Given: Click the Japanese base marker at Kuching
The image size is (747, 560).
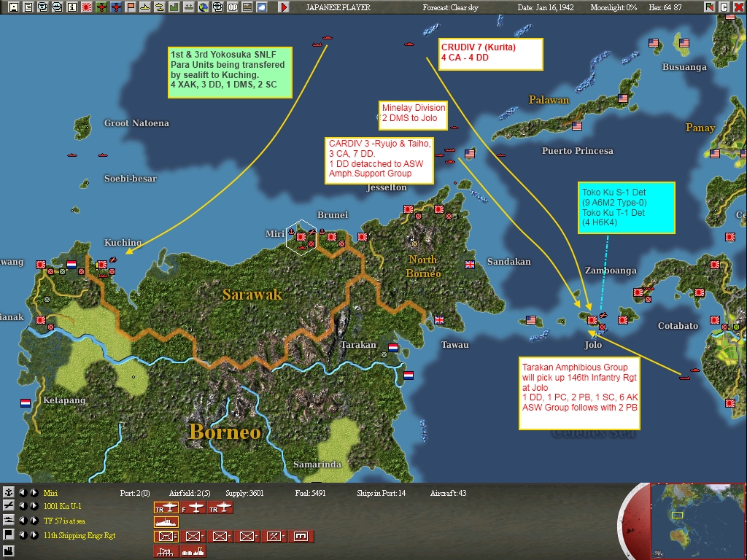Looking at the screenshot, I should pos(102,265).
